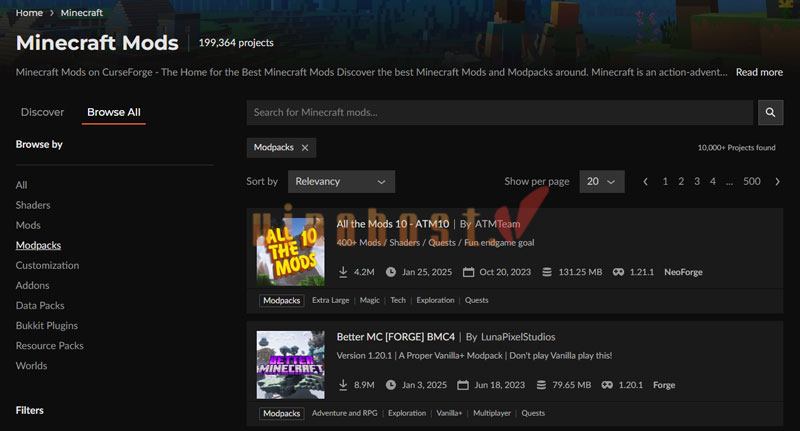Select Customization category

point(47,265)
